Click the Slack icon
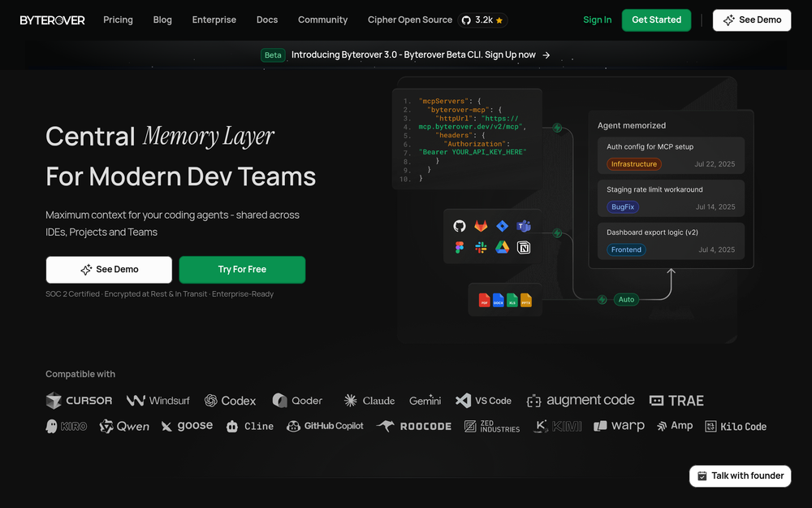 (481, 248)
